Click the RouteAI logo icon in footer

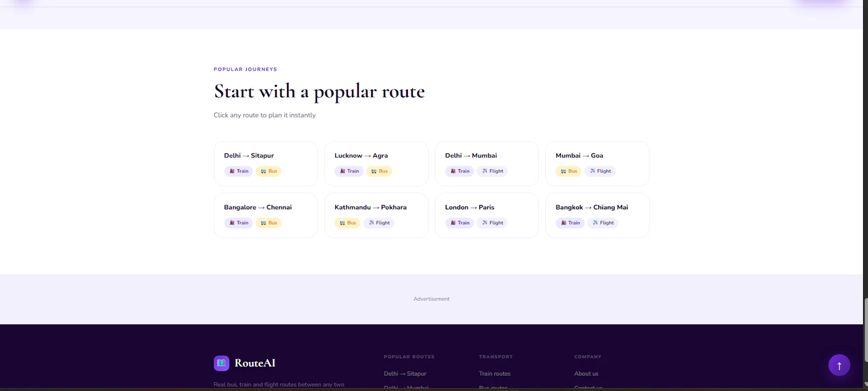coord(221,363)
